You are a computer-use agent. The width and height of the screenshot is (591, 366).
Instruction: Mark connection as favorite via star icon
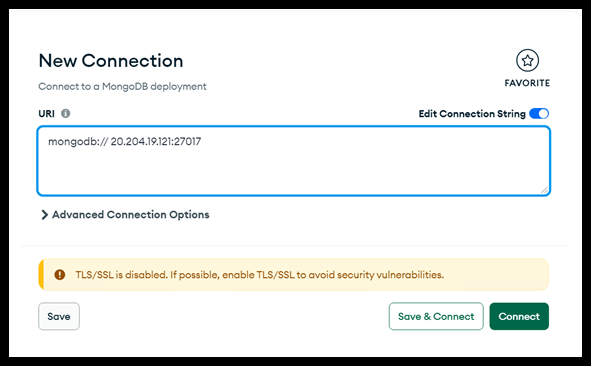click(x=527, y=60)
